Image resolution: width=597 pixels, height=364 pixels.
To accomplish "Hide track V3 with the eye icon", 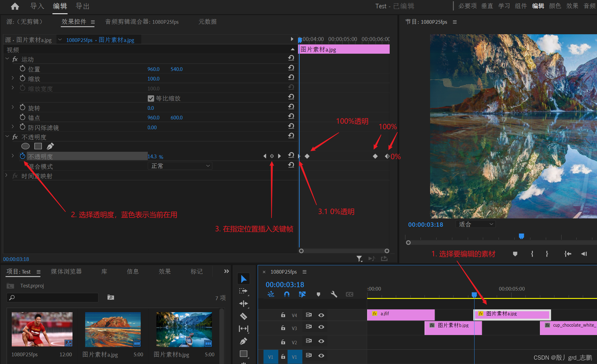I will [321, 327].
